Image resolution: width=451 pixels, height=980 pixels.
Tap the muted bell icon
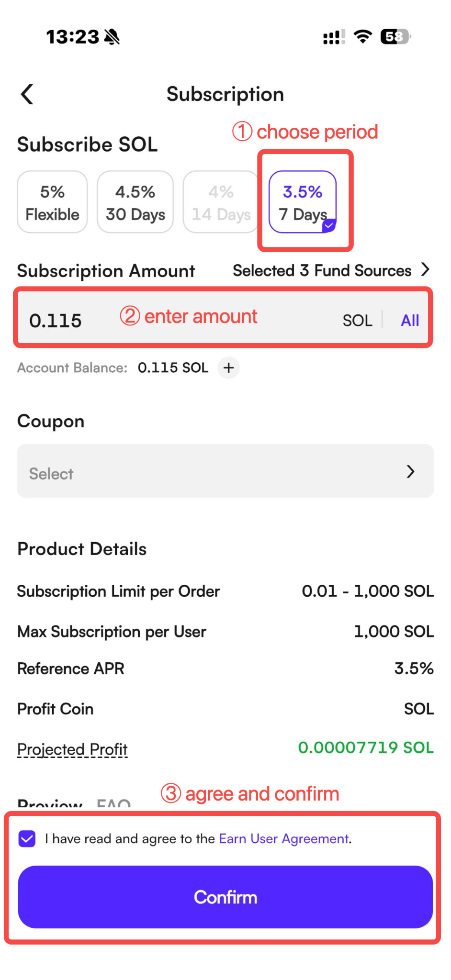[112, 36]
